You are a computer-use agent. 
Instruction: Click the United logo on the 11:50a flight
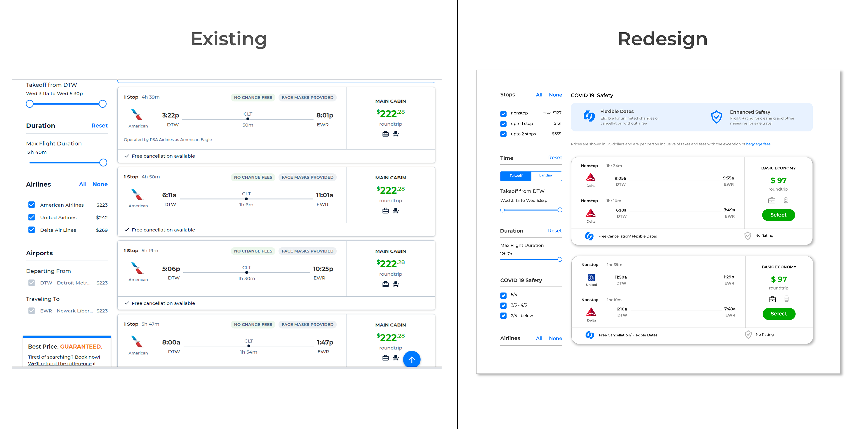click(591, 277)
